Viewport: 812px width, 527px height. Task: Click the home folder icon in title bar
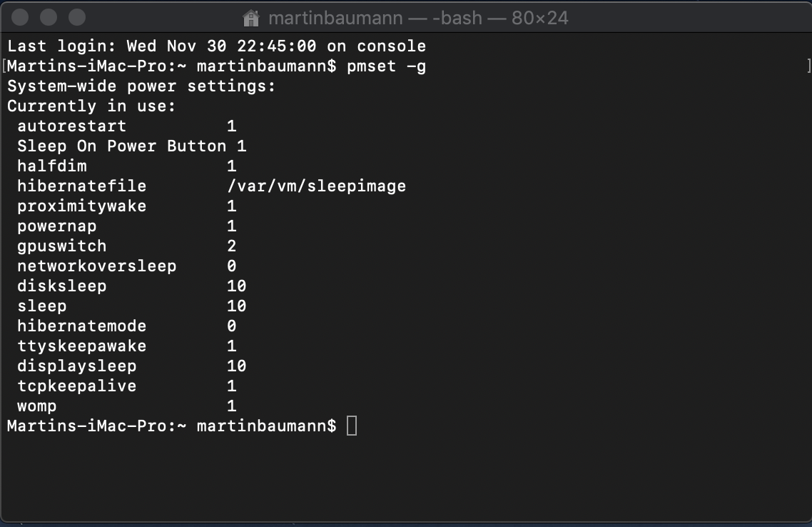click(250, 17)
